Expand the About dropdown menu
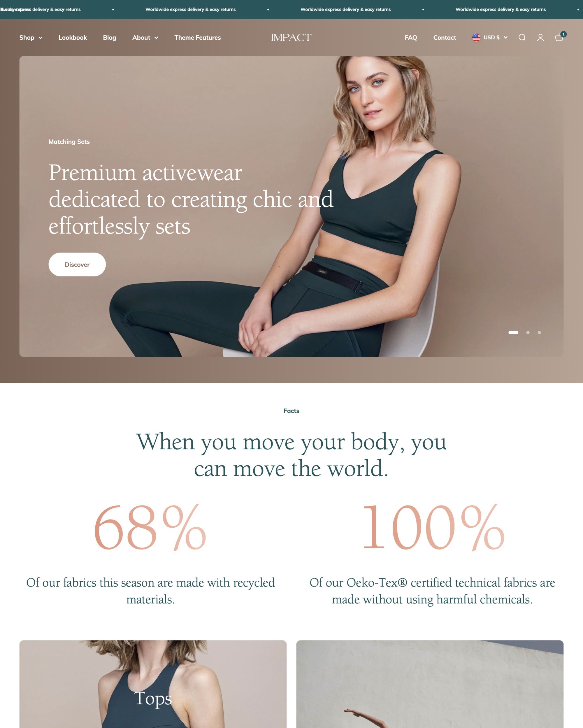583x728 pixels. 145,38
